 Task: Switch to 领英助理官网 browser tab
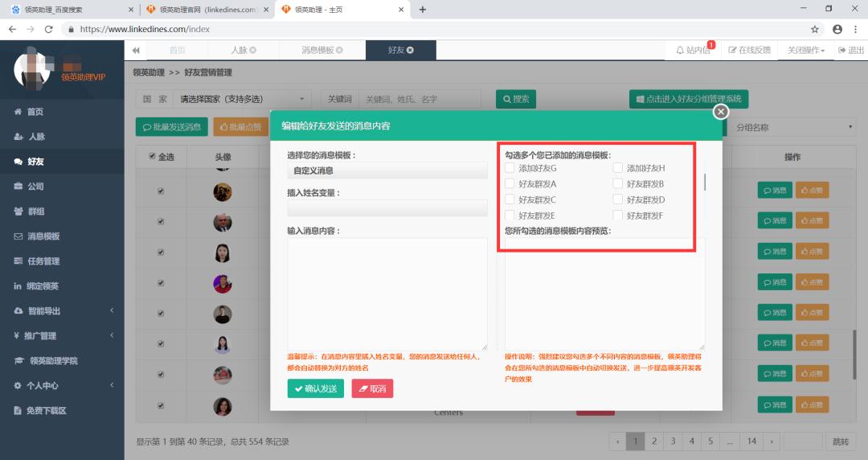(207, 10)
